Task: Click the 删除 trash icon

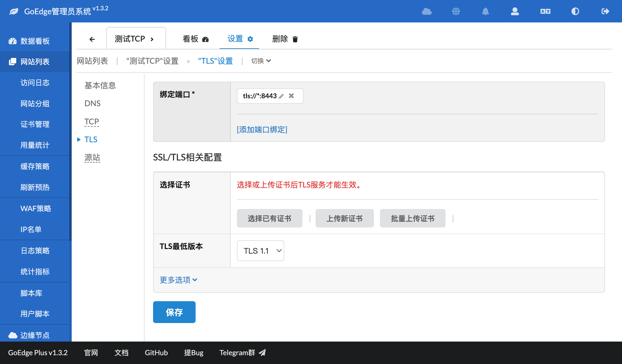Action: coord(295,39)
